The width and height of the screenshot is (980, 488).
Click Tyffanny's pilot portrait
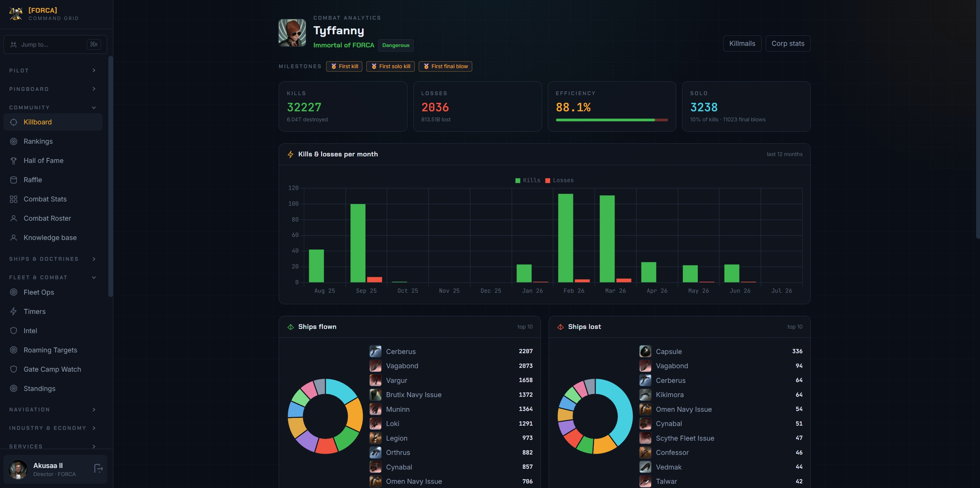(292, 33)
